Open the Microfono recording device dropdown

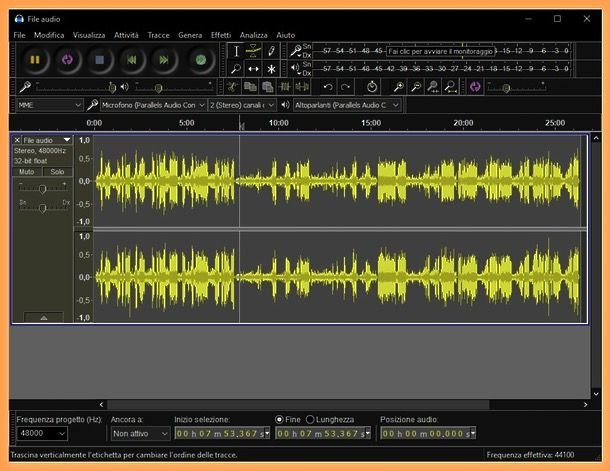point(153,105)
